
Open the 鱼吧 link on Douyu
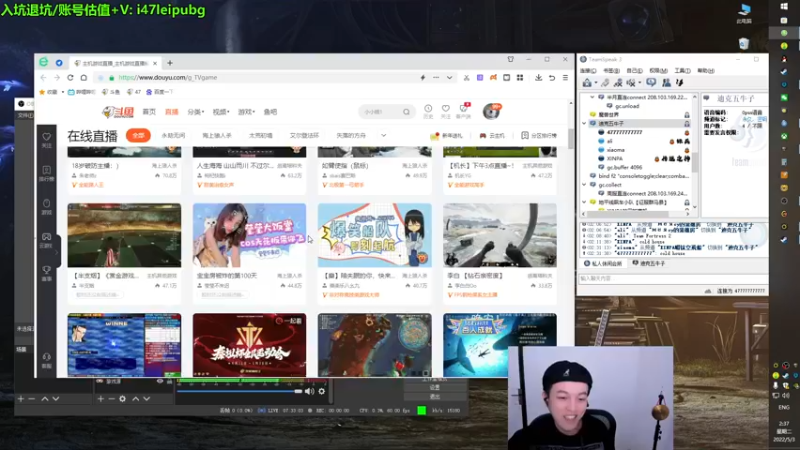pyautogui.click(x=270, y=112)
